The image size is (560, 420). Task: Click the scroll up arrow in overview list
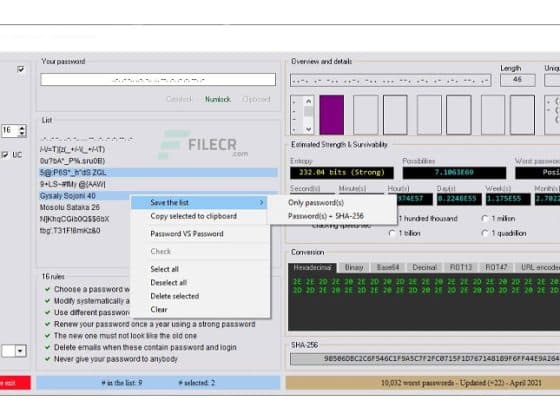[309, 101]
